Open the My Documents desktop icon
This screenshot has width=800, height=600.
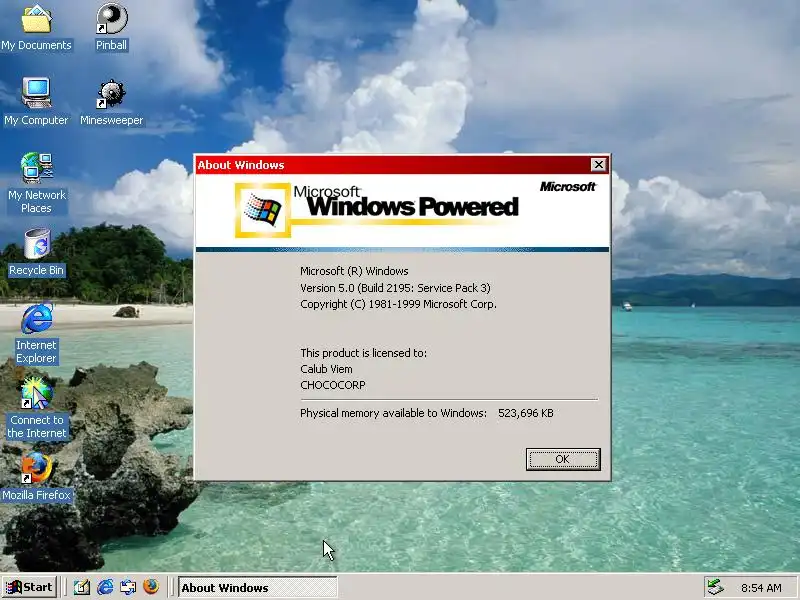pos(36,27)
